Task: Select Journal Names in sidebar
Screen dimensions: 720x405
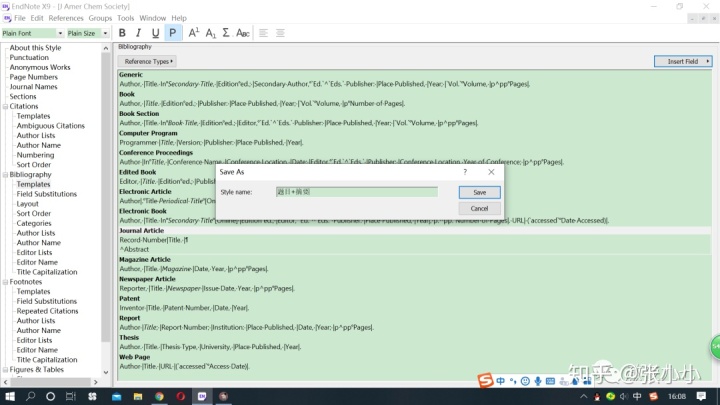Action: [x=34, y=87]
